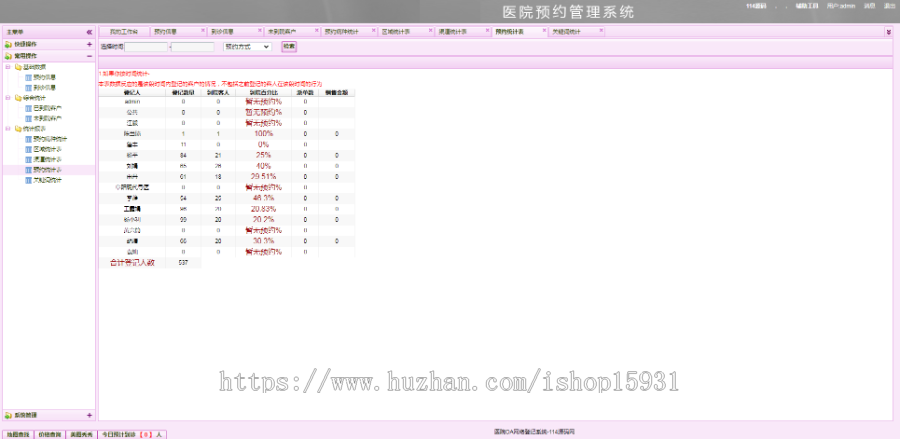Click the 综合统计 folder icon
Image resolution: width=900 pixels, height=439 pixels.
18,98
